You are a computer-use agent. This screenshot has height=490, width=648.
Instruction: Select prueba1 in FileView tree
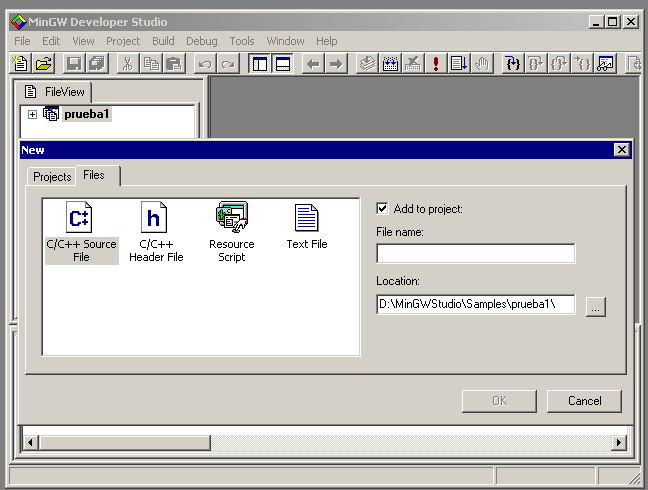(87, 114)
